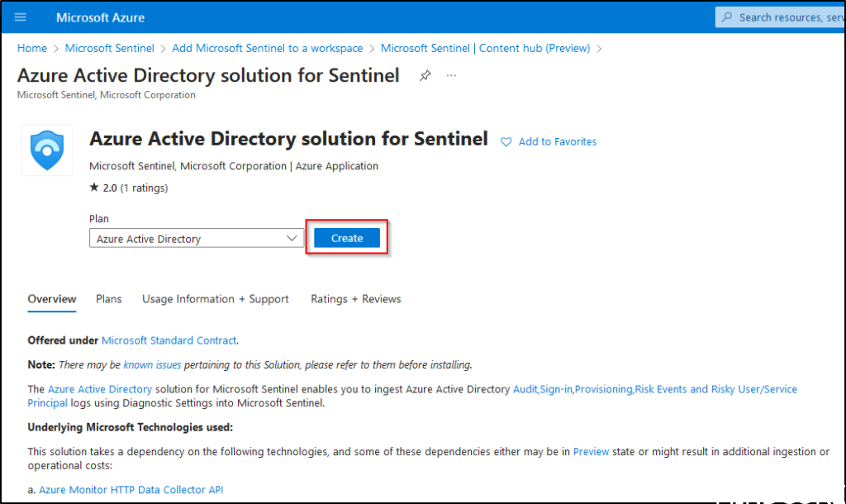Viewport: 846px width, 504px height.
Task: Click inside the Search resources field
Action: 793,17
